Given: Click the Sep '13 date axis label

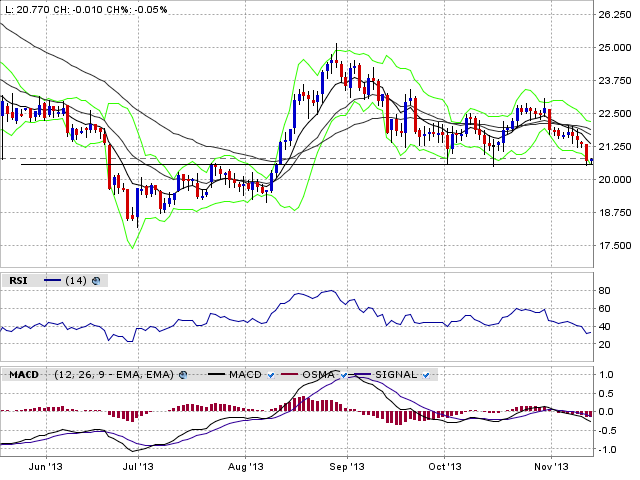Looking at the screenshot, I should tap(345, 466).
